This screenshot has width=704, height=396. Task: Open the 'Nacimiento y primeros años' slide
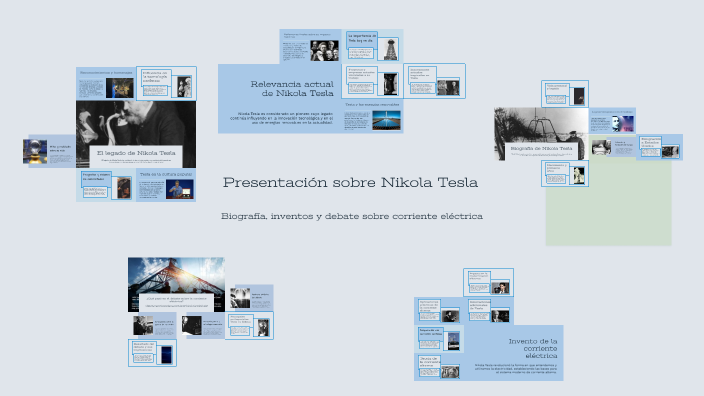coord(565,173)
